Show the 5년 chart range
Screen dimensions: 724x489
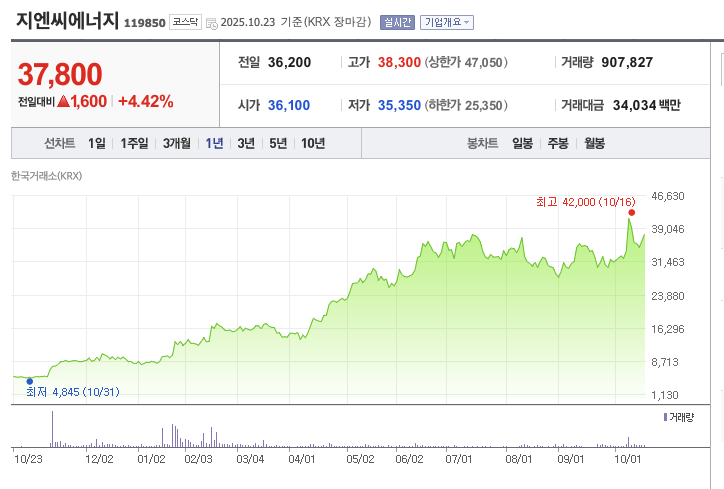point(278,143)
